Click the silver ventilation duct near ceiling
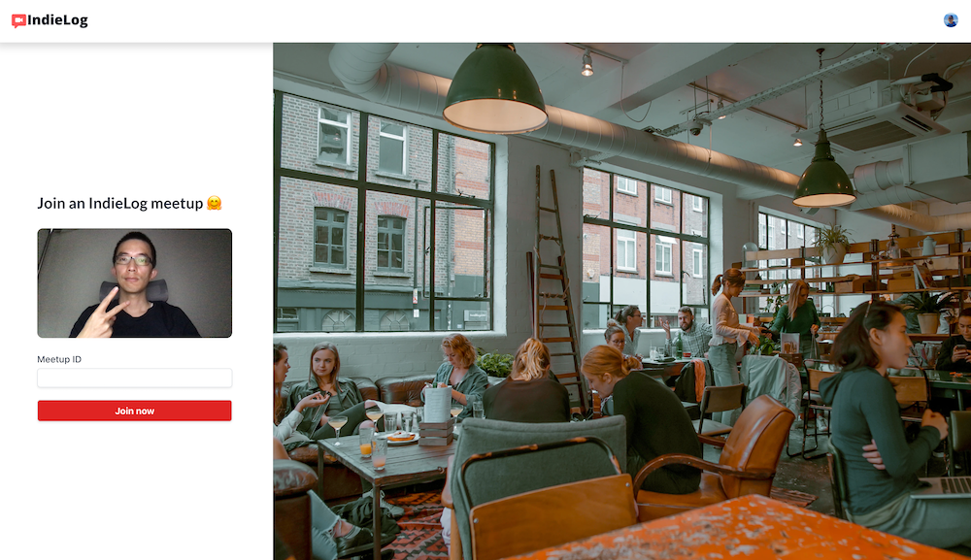971x560 pixels. [x=557, y=120]
